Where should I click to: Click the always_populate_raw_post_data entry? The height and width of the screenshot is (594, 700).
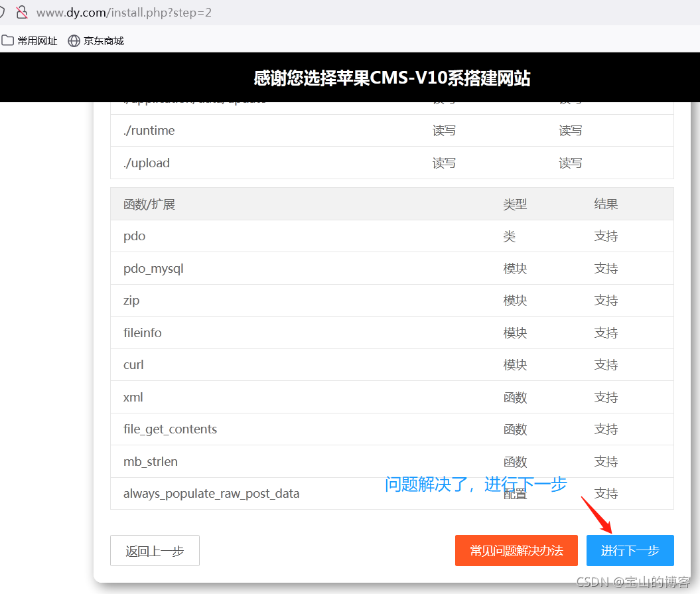tap(211, 494)
